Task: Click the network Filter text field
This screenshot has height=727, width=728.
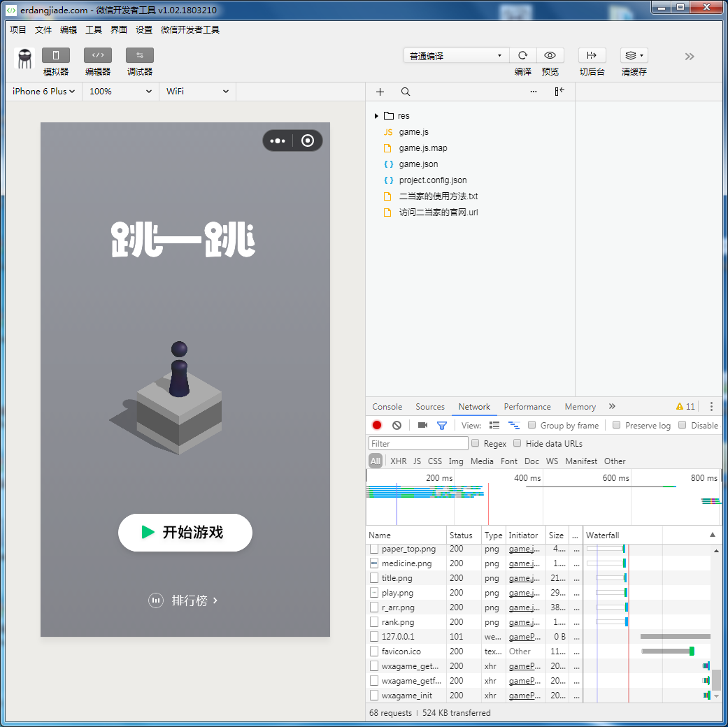Action: coord(418,443)
